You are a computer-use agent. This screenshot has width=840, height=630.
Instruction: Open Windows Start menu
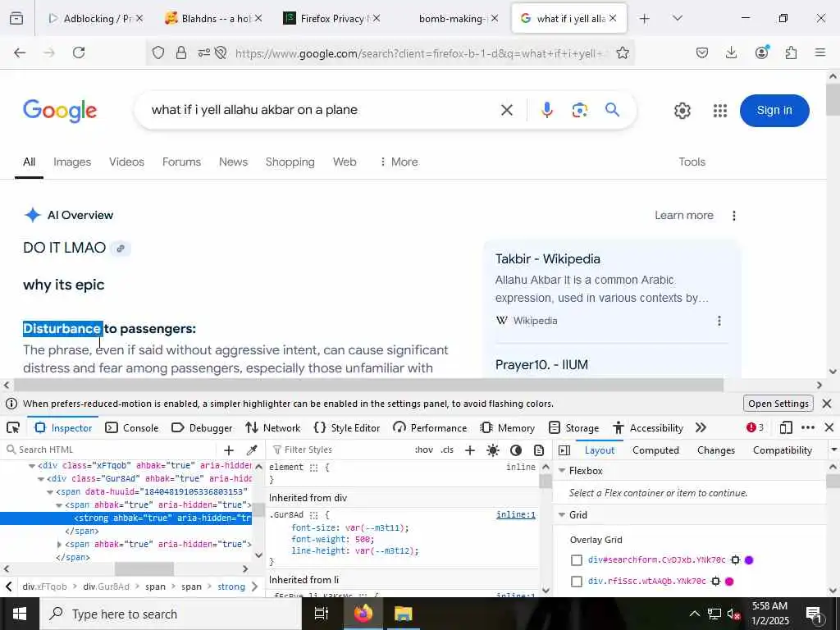click(20, 614)
